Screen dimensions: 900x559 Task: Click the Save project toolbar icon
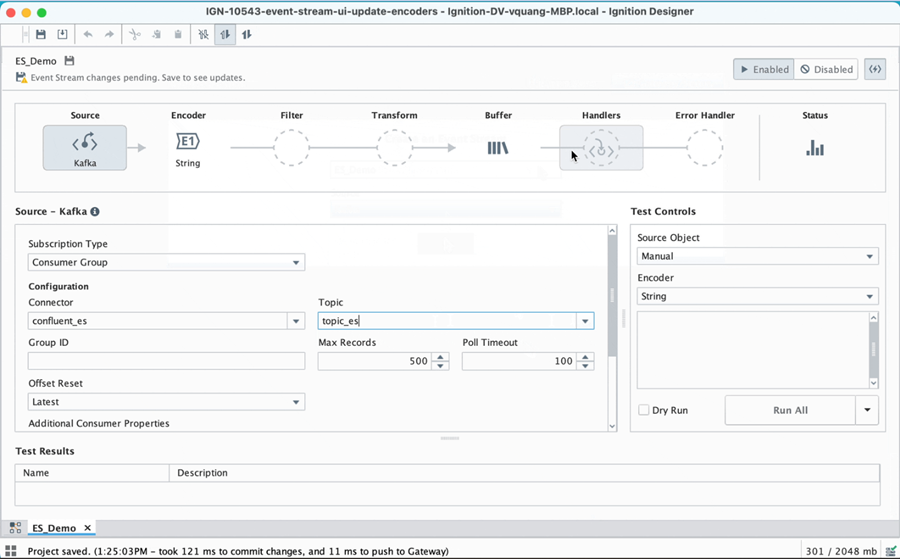pos(41,34)
